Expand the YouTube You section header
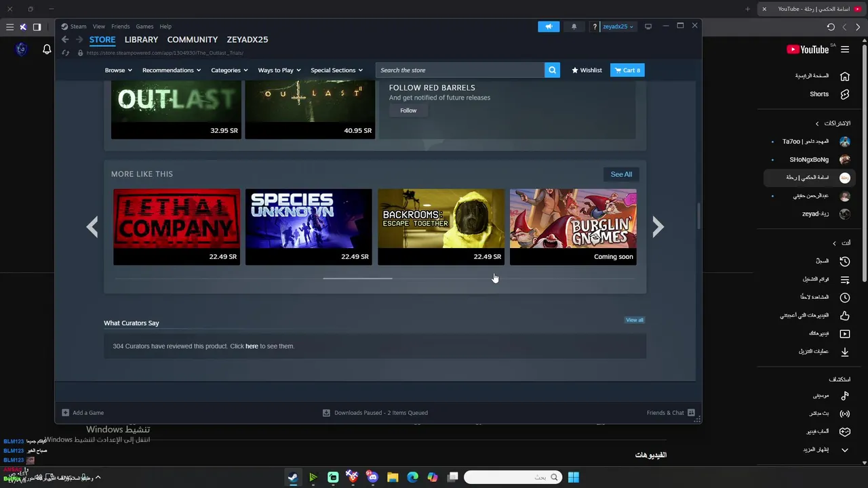 coord(842,243)
